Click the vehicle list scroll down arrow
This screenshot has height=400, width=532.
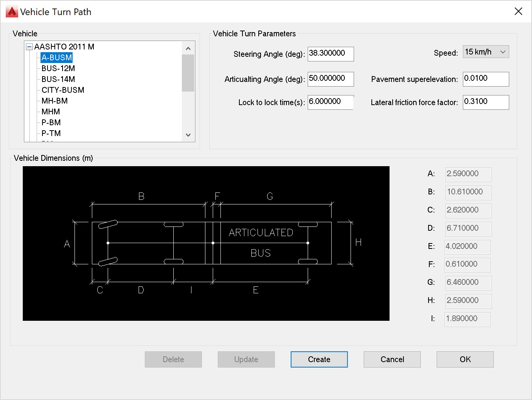pyautogui.click(x=188, y=135)
